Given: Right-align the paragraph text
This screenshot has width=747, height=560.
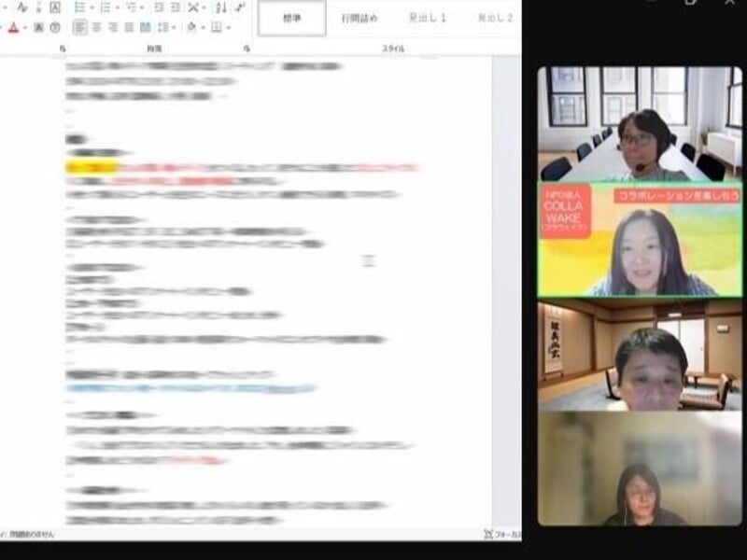Looking at the screenshot, I should click(x=112, y=28).
